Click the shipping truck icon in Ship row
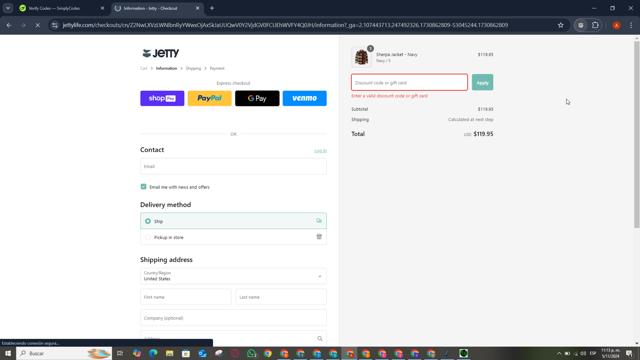This screenshot has width=640, height=360. click(x=319, y=221)
